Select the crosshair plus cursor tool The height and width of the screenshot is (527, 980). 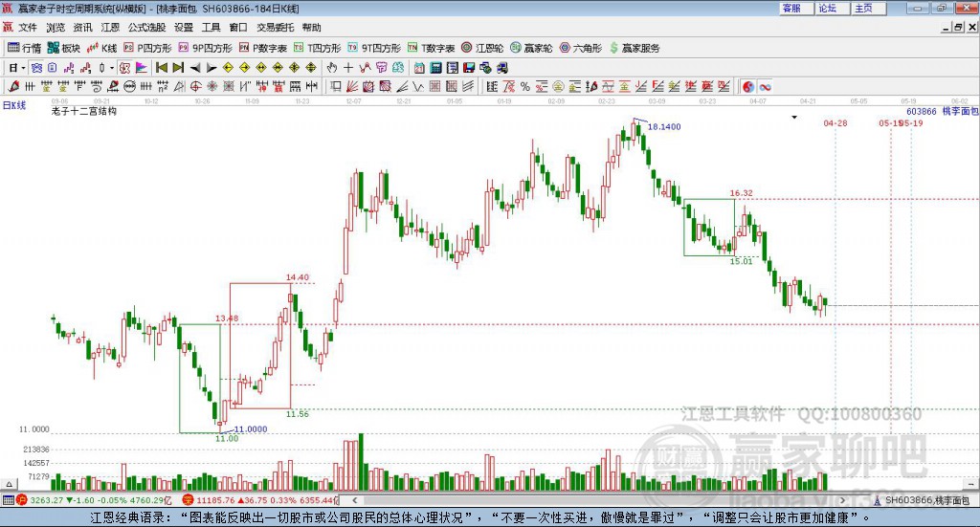348,68
